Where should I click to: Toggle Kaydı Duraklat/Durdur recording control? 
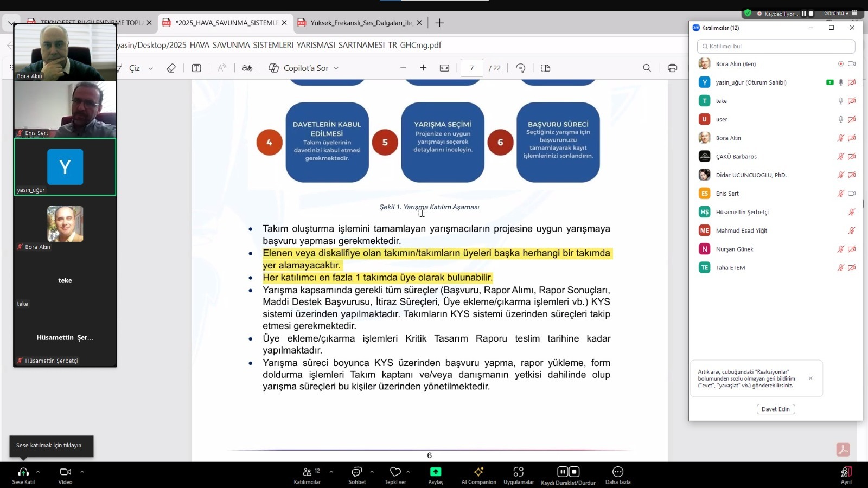[x=568, y=474]
